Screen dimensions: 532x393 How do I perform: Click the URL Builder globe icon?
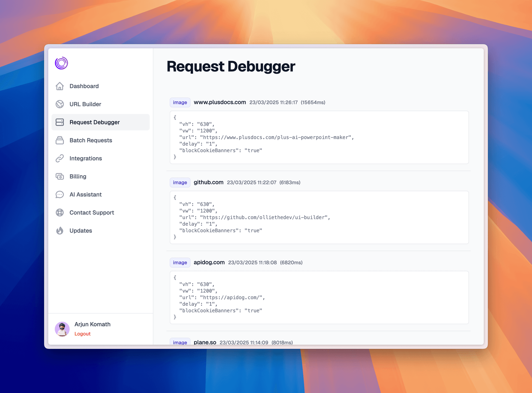(60, 104)
